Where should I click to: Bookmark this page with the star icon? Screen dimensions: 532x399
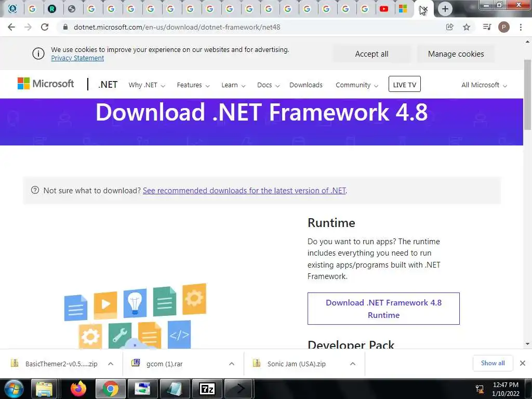(x=467, y=27)
